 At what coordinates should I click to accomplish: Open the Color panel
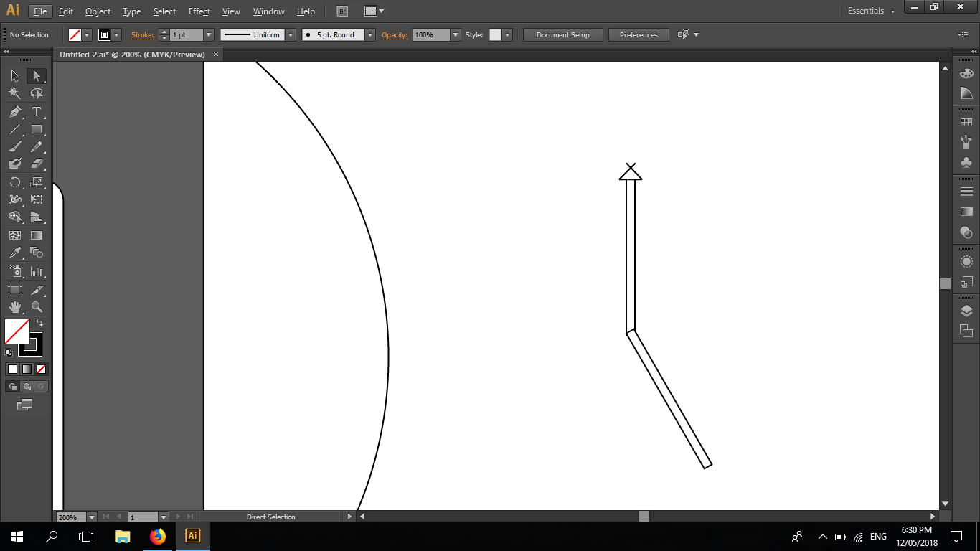click(966, 73)
